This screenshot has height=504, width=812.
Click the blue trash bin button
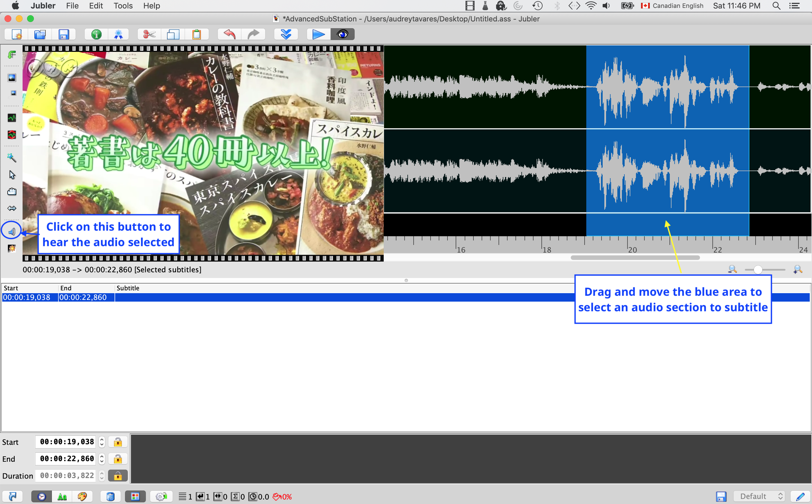point(110,497)
